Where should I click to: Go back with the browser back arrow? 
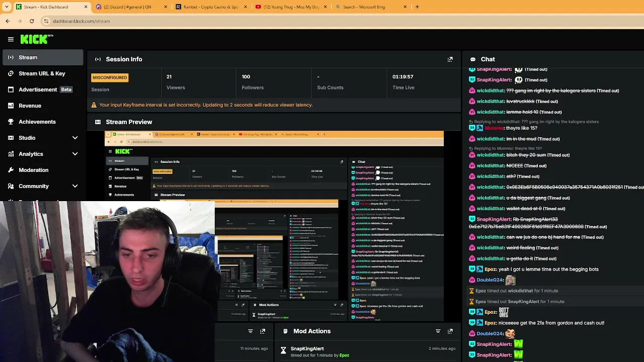(x=8, y=21)
